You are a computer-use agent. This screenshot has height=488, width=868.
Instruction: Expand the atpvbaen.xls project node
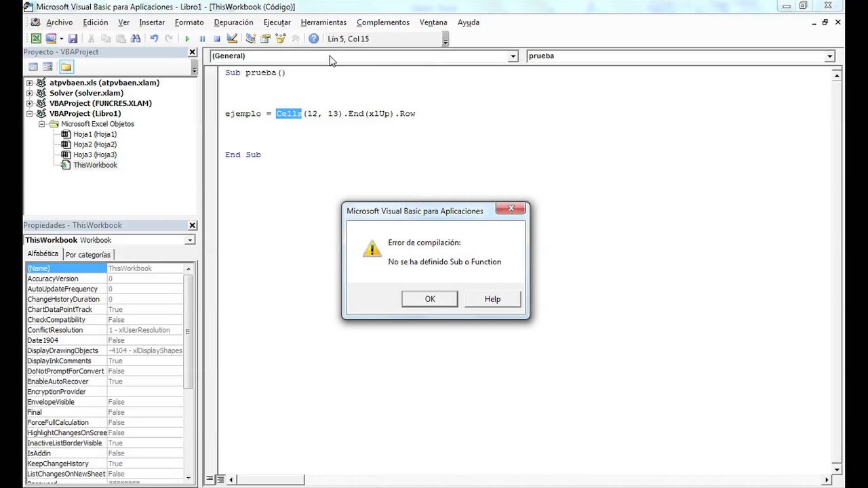[29, 83]
